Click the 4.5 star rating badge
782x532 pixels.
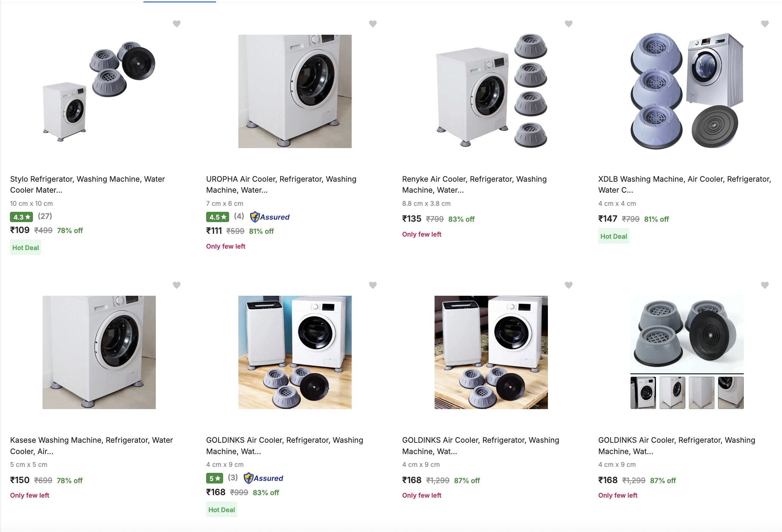(217, 217)
